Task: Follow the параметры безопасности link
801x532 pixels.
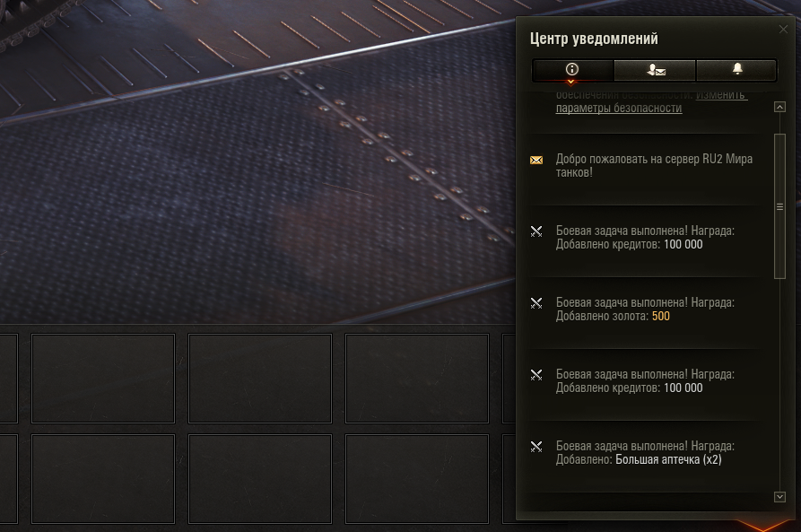Action: (x=619, y=108)
